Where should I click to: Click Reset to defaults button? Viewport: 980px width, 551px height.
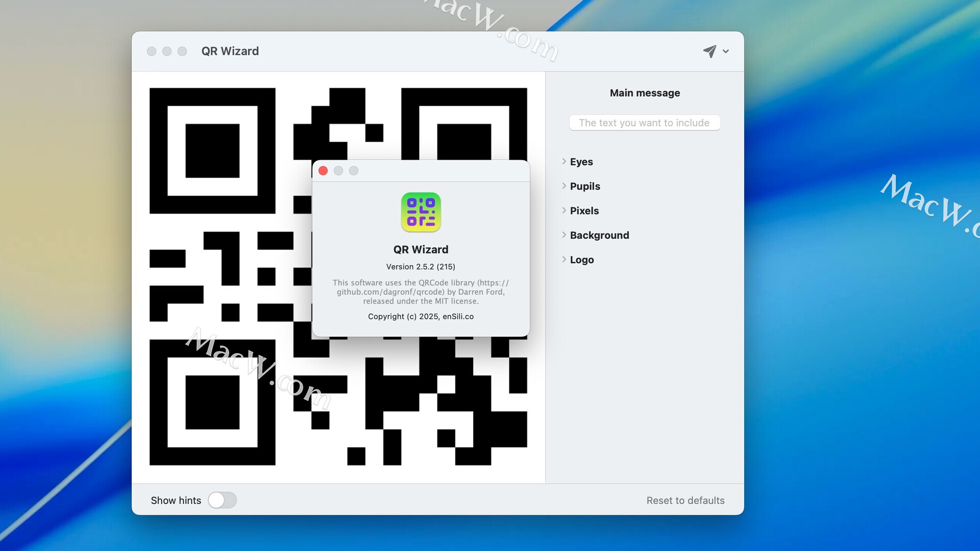coord(685,500)
